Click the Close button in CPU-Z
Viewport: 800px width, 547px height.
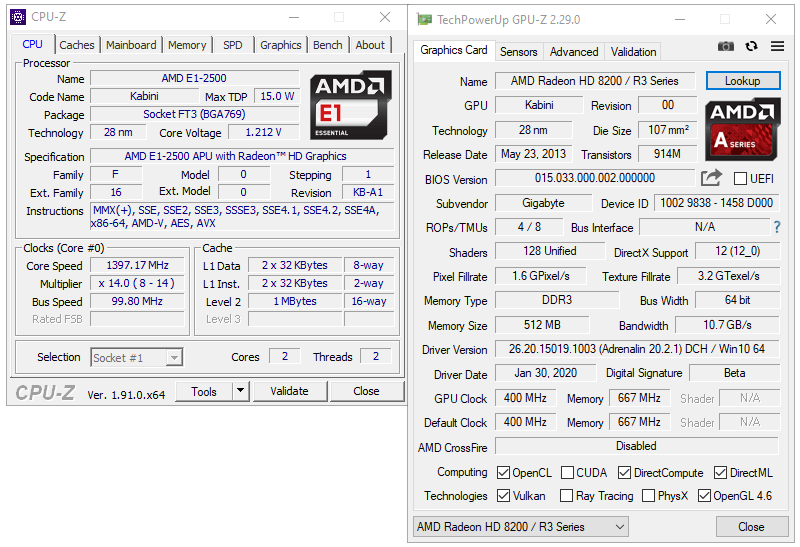[366, 391]
